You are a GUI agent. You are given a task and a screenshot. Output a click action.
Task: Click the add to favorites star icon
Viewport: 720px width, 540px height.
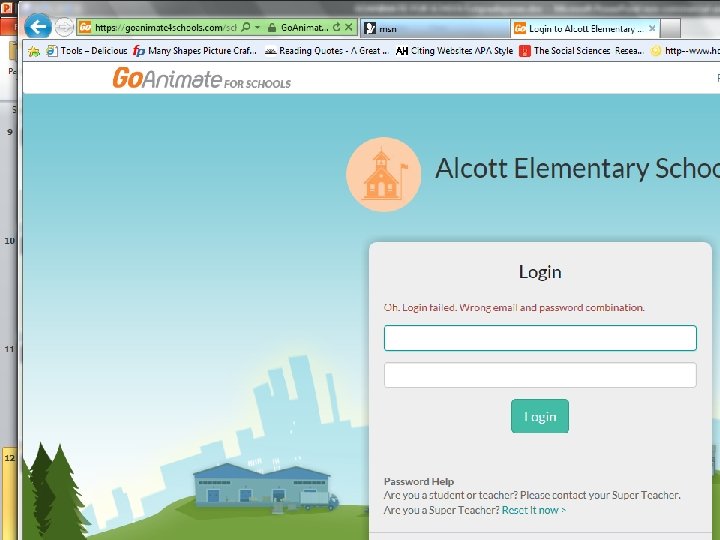[34, 51]
